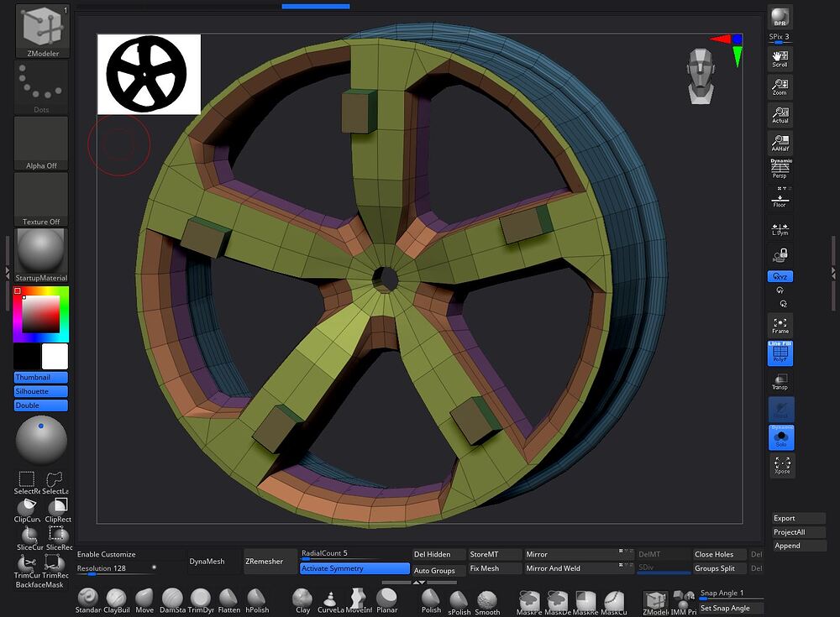Pick the TrimDynamic brush

point(201,601)
